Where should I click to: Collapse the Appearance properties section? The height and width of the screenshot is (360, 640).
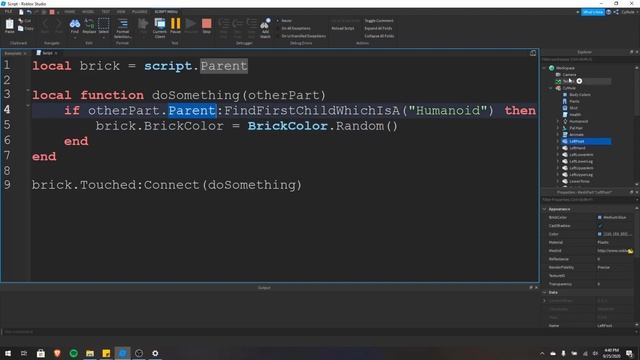coord(544,209)
